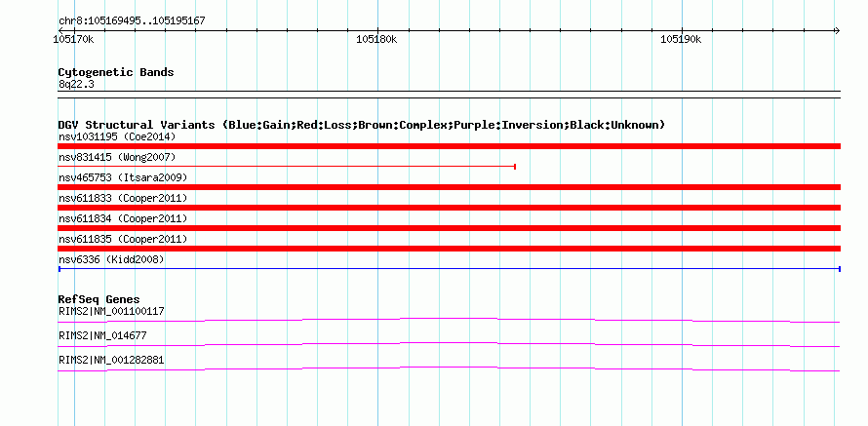Open variant label nsv465753 (Itsara2009)
The image size is (868, 426).
point(123,177)
